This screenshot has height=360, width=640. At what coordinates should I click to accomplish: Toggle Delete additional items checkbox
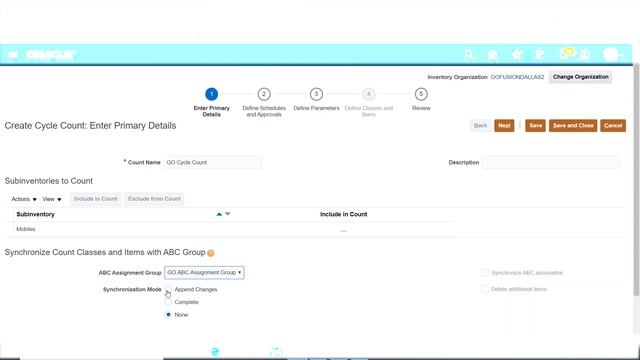tap(485, 289)
